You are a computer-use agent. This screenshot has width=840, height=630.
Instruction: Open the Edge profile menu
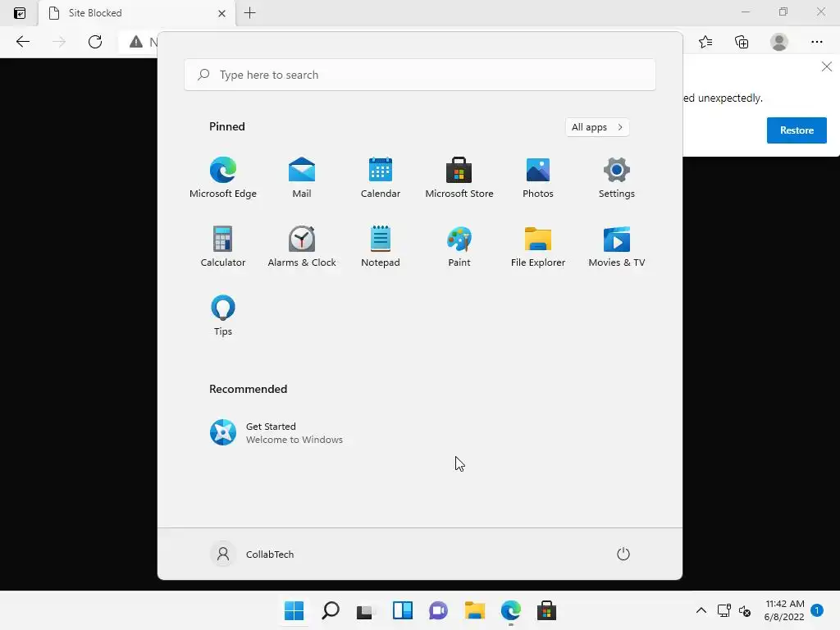pyautogui.click(x=779, y=42)
